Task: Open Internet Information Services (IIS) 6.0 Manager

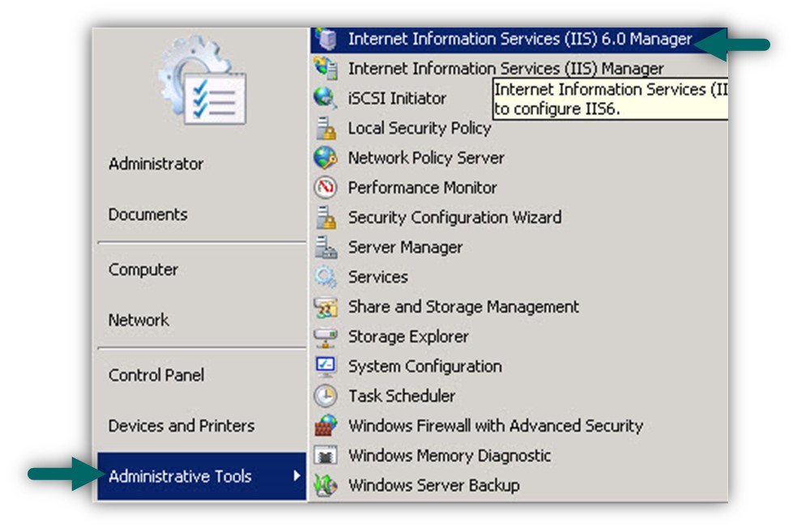Action: pyautogui.click(x=519, y=39)
